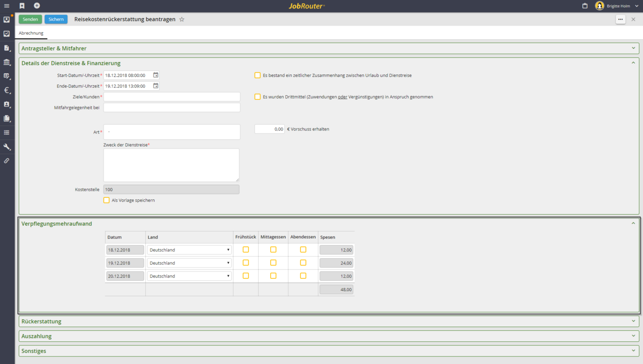The height and width of the screenshot is (364, 643).
Task: Click the Kostenstelle field showing 100
Action: pyautogui.click(x=171, y=190)
